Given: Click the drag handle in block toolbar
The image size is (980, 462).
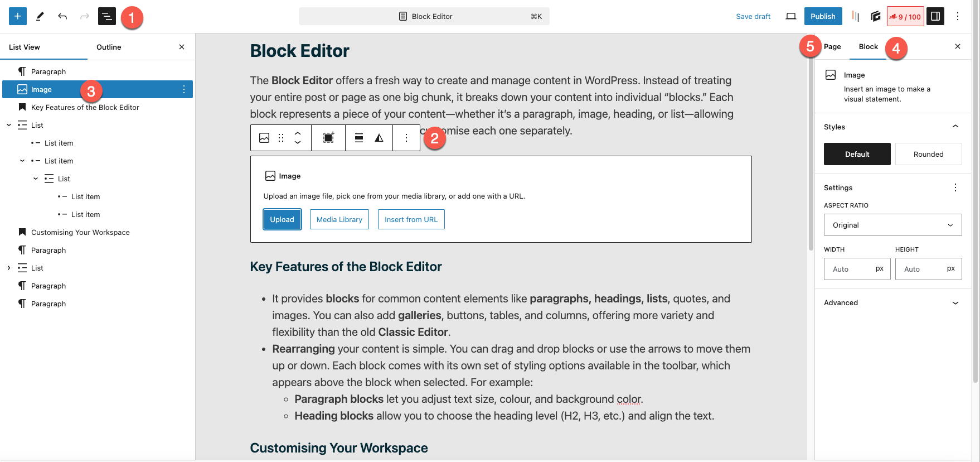Looking at the screenshot, I should coord(281,138).
